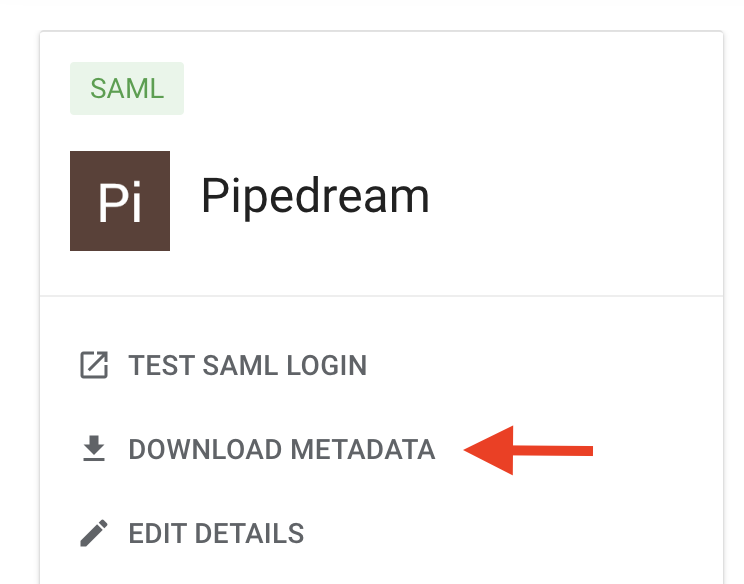Click the pencil edit icon
This screenshot has width=744, height=584.
tap(94, 533)
